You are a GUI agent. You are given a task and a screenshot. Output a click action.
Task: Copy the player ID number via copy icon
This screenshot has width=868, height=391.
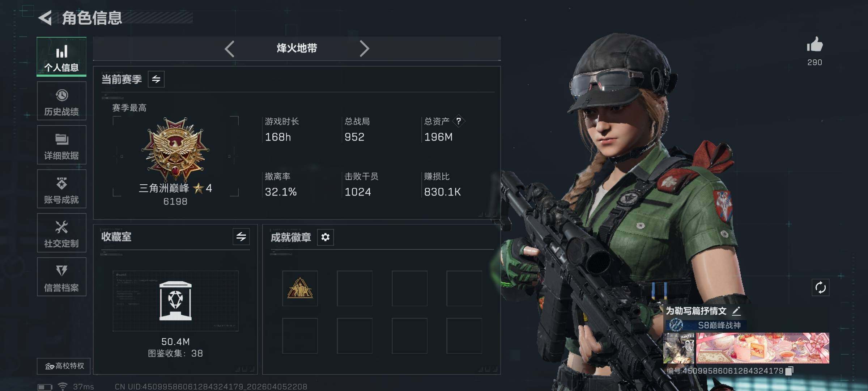coord(790,371)
